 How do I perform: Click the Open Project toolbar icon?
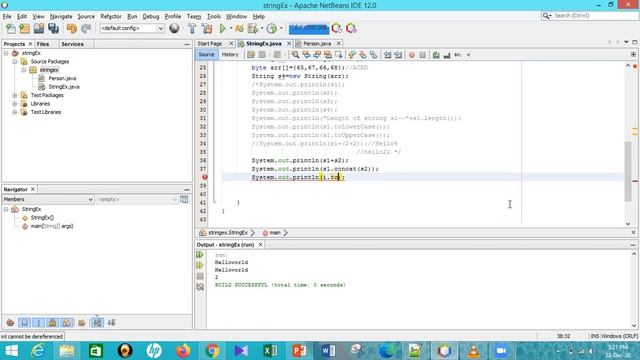pyautogui.click(x=39, y=29)
